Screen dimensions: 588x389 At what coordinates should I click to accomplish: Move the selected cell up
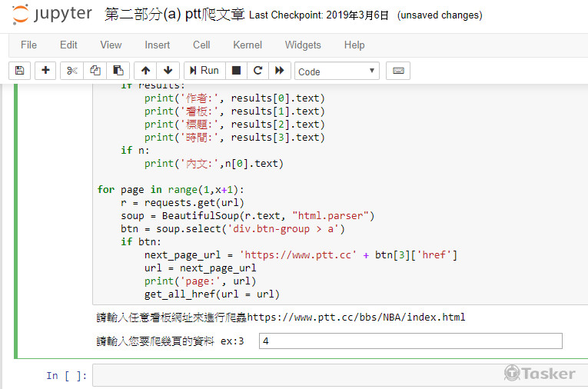[145, 71]
